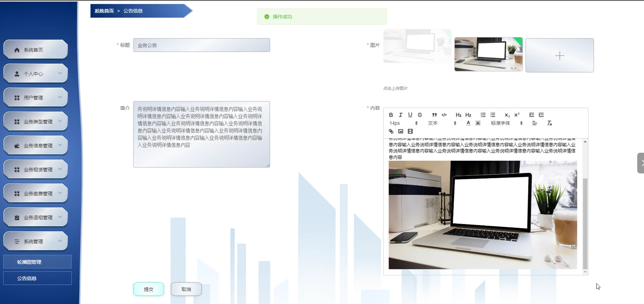Toggle italic formatting in the editor
This screenshot has width=644, height=304.
coord(400,115)
